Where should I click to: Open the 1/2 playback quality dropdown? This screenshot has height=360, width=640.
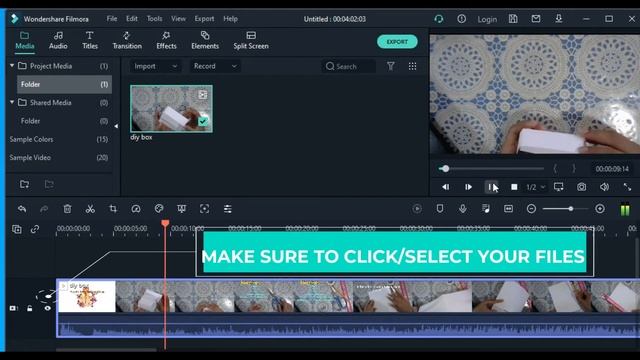(x=536, y=187)
